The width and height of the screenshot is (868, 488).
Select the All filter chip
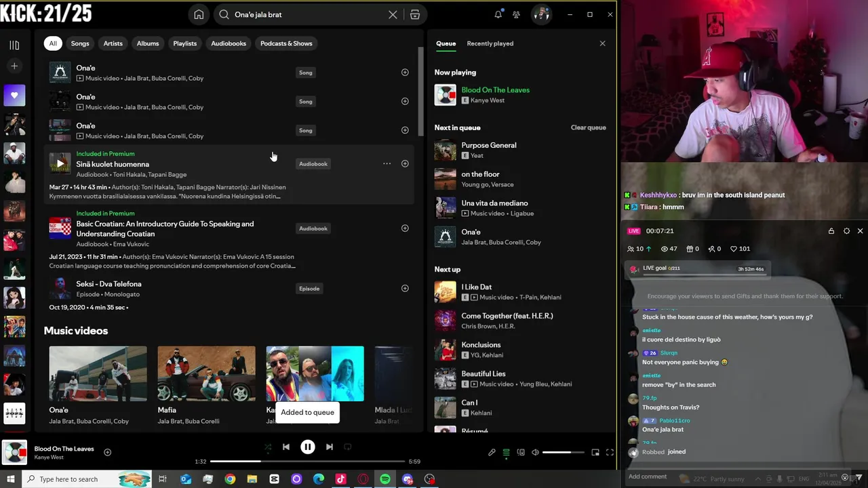[53, 43]
